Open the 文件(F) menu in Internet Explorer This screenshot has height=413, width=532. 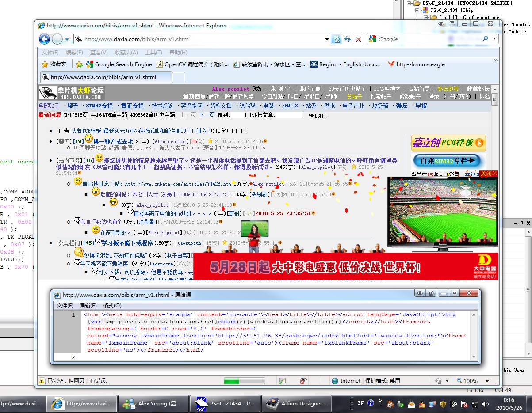click(50, 53)
